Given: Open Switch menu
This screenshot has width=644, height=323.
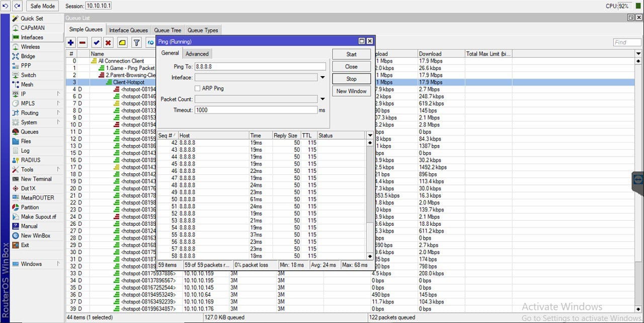Looking at the screenshot, I should click(x=28, y=75).
